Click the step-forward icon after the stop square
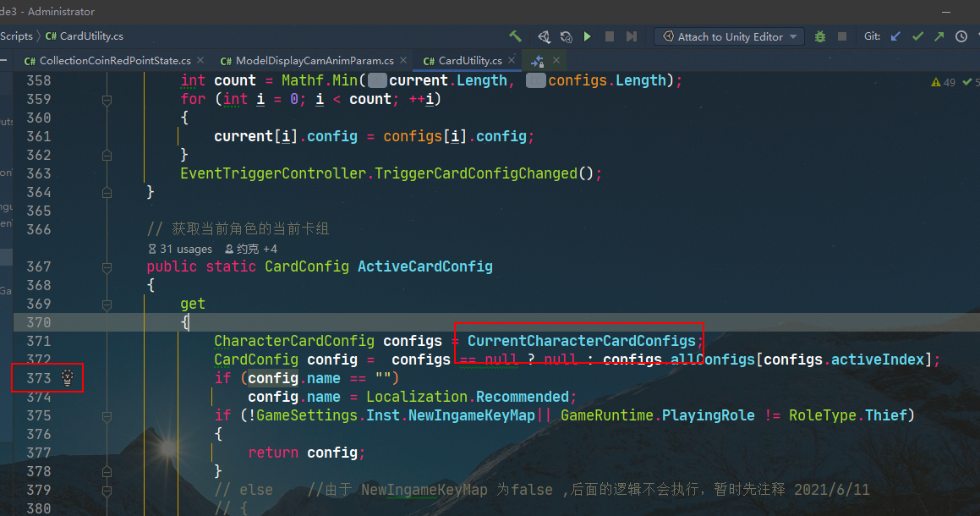 [632, 37]
